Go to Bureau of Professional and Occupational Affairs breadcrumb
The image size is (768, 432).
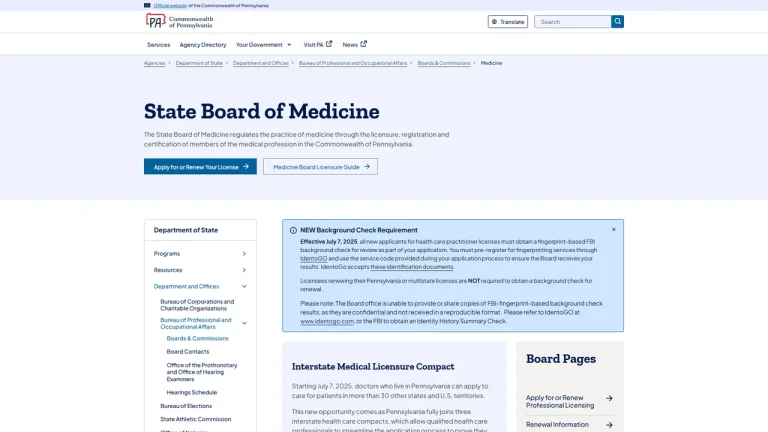click(x=353, y=63)
